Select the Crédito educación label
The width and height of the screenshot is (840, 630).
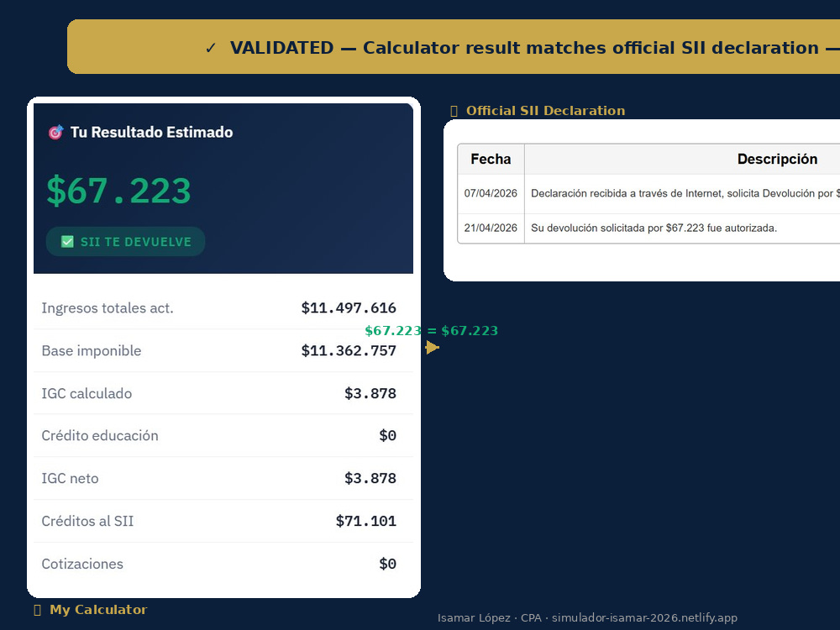click(x=100, y=435)
